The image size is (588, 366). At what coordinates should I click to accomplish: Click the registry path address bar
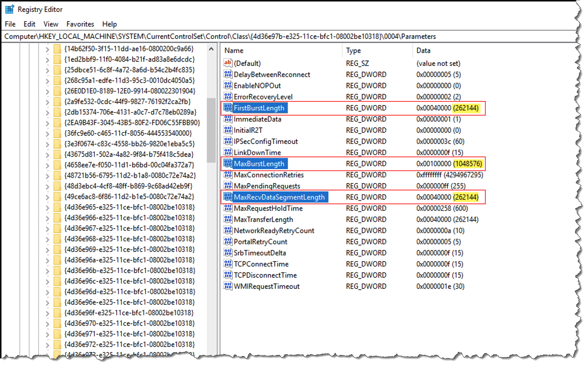(220, 36)
